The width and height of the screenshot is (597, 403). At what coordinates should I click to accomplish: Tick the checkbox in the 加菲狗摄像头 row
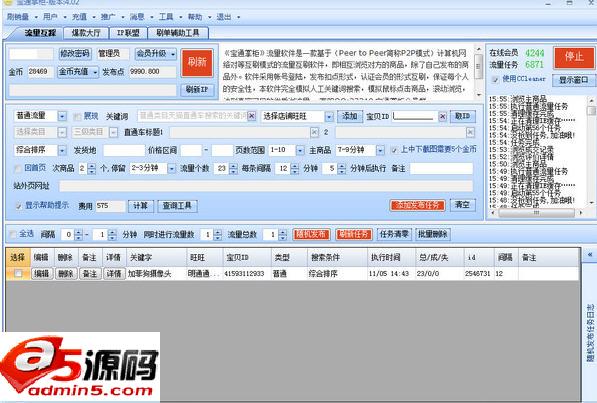pyautogui.click(x=18, y=273)
